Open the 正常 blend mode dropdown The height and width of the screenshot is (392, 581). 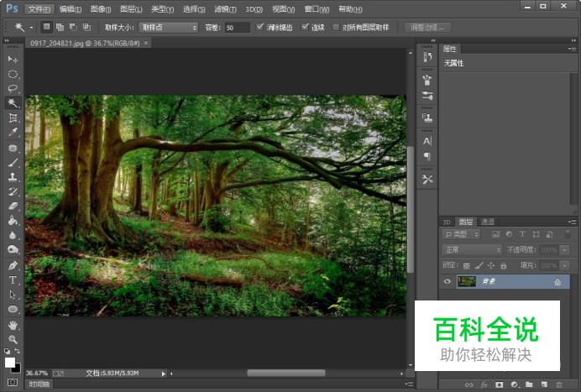click(x=472, y=249)
